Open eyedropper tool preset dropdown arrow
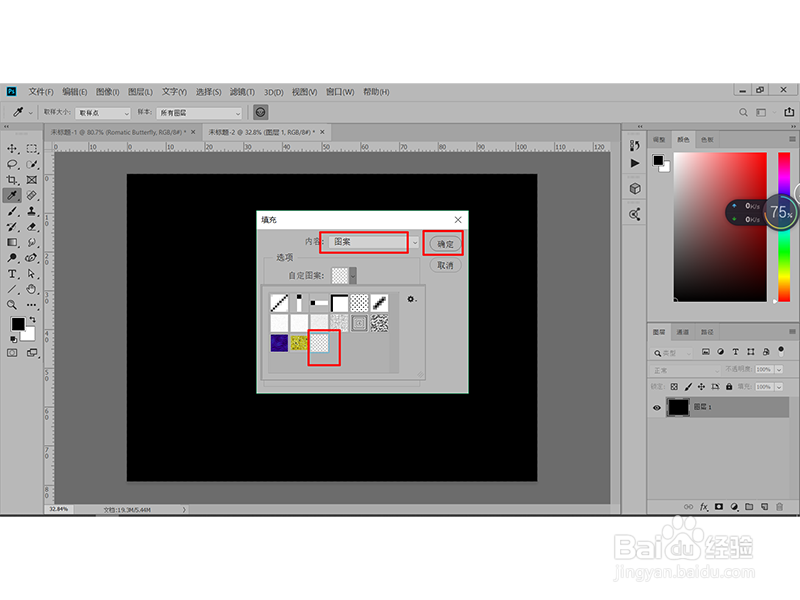The height and width of the screenshot is (600, 800). pyautogui.click(x=31, y=113)
